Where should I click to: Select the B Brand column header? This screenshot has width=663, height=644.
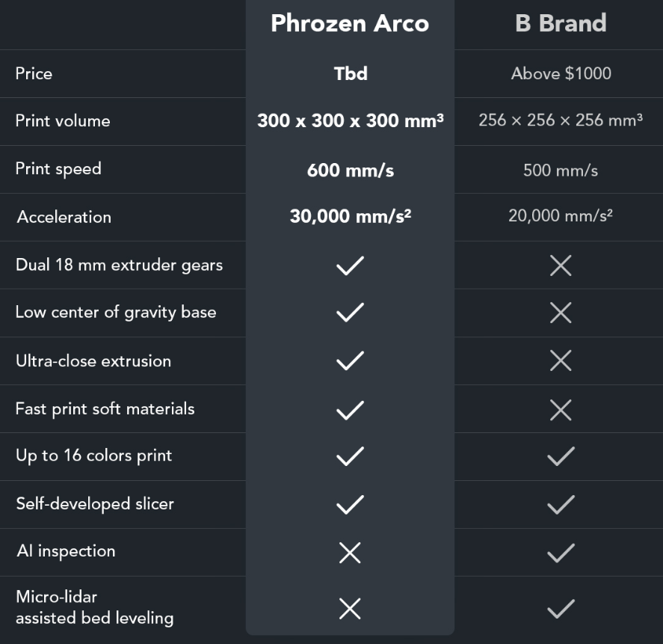561,23
